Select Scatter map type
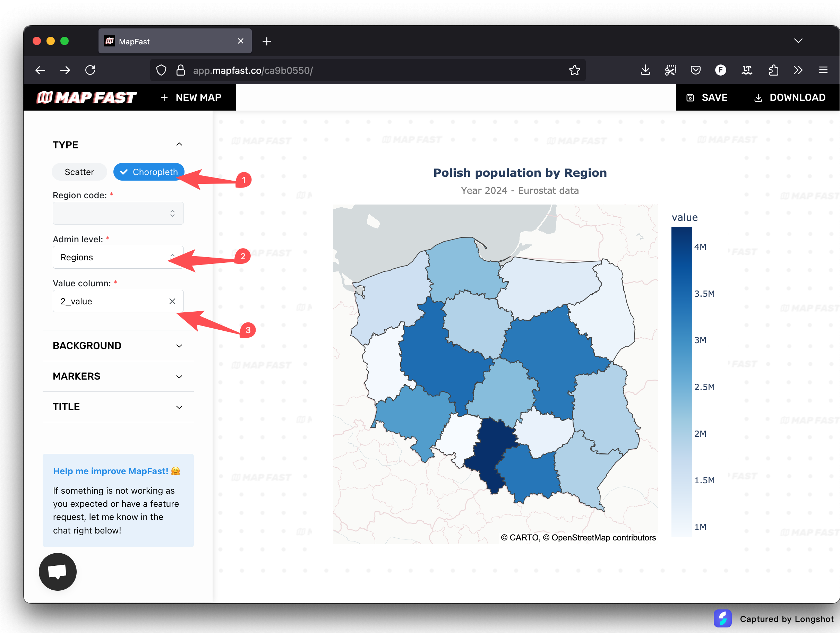Viewport: 840px width, 633px height. coord(79,172)
